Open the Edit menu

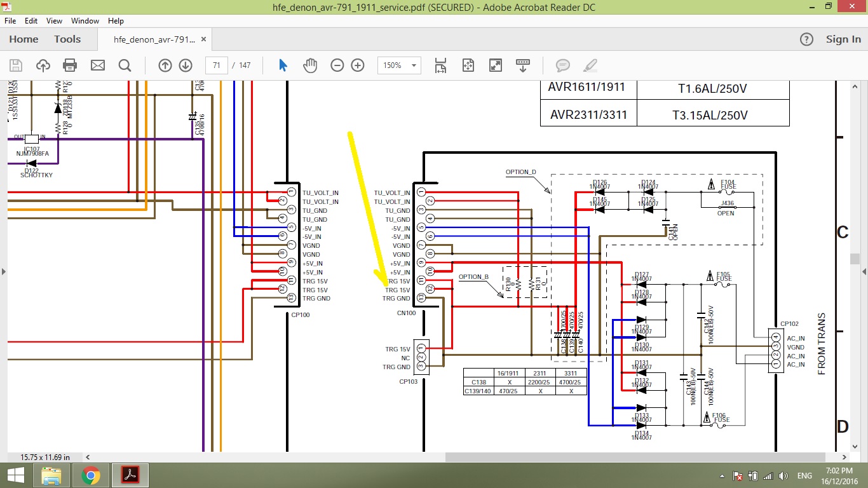[x=31, y=21]
